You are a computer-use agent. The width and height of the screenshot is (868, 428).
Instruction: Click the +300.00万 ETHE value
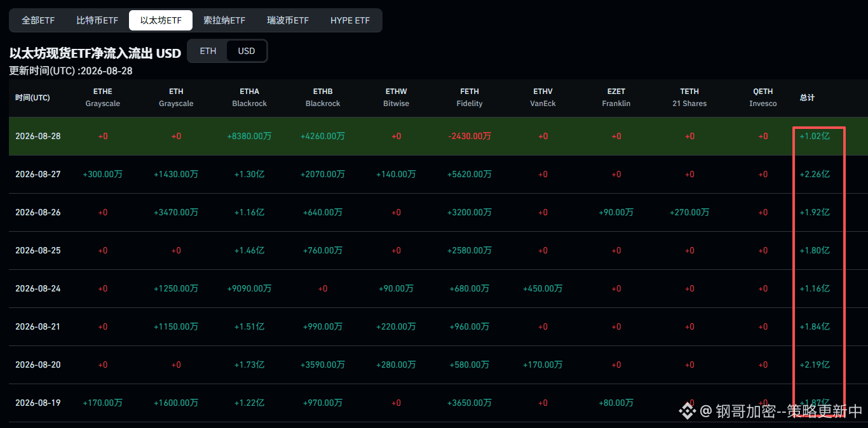pyautogui.click(x=103, y=174)
